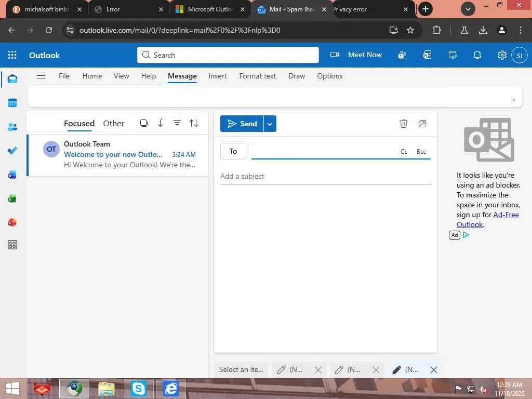532x399 pixels.
Task: Click the jump-to arrow icon in list header
Action: click(x=161, y=123)
